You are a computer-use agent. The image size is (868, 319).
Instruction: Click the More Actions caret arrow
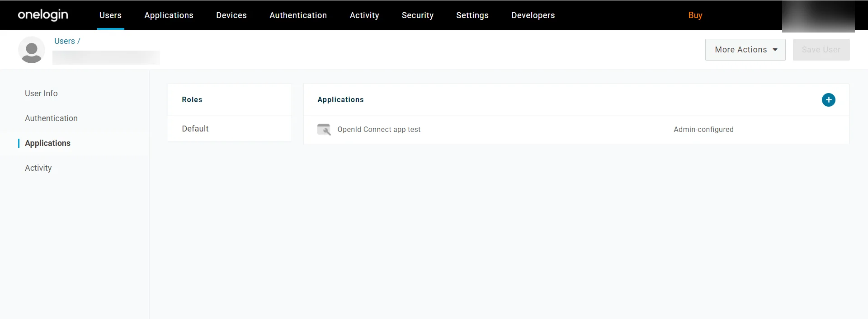pos(775,50)
